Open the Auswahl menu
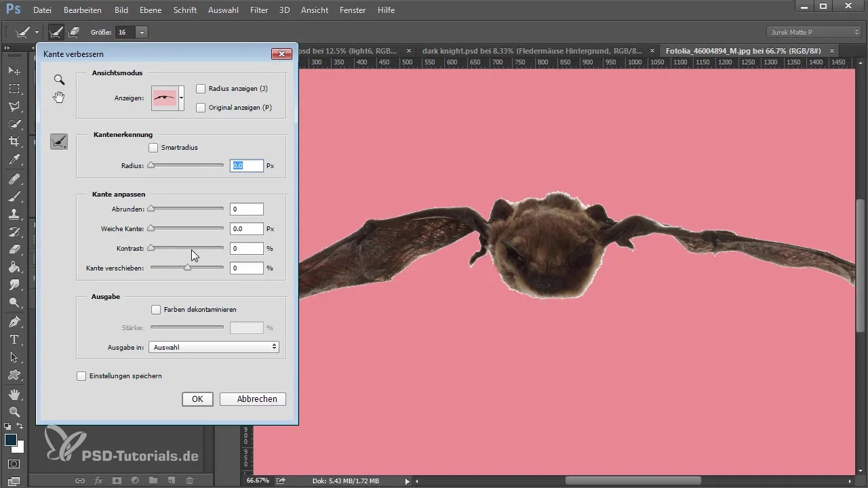Viewport: 868px width, 488px height. 223,10
